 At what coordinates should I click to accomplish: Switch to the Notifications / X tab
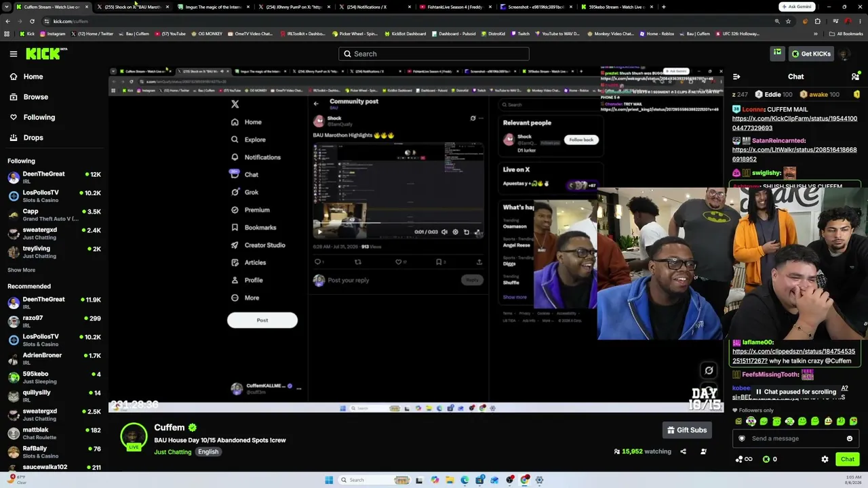(x=375, y=7)
